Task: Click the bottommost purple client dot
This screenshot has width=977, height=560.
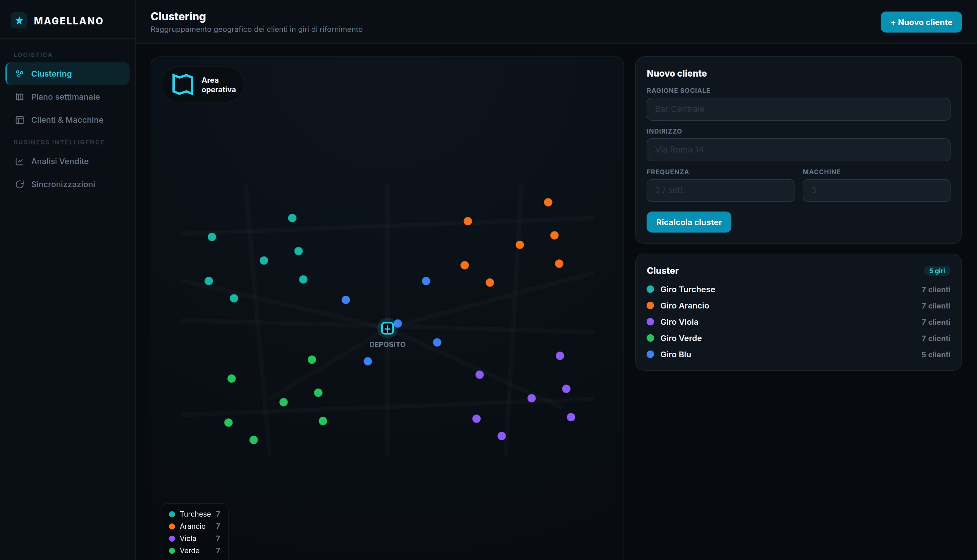Action: (x=501, y=436)
